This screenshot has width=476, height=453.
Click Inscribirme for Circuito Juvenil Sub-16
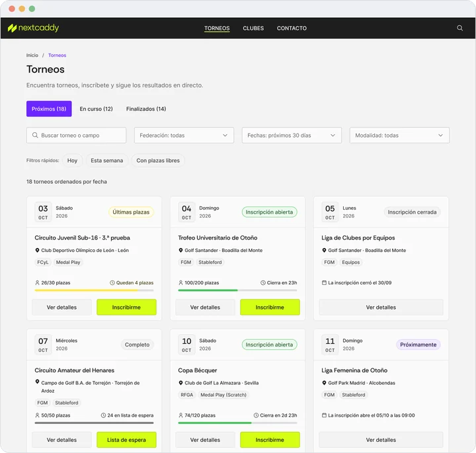[126, 308]
